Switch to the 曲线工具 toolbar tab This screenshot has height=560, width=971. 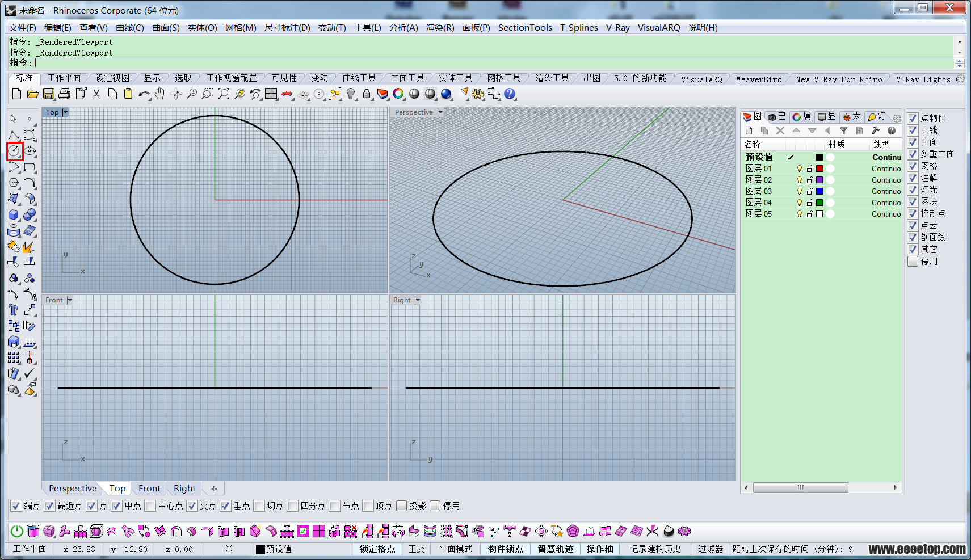[x=359, y=78]
